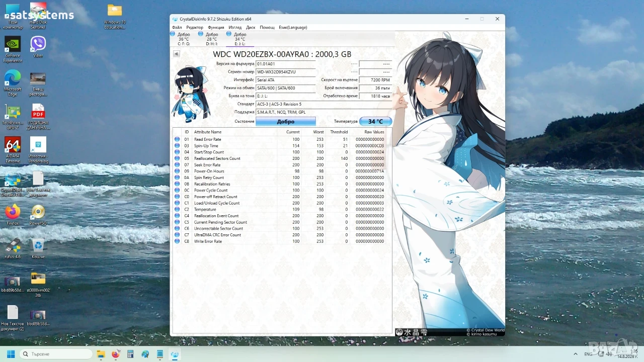The width and height of the screenshot is (644, 362).
Task: Click the Добро health status button
Action: (x=286, y=122)
